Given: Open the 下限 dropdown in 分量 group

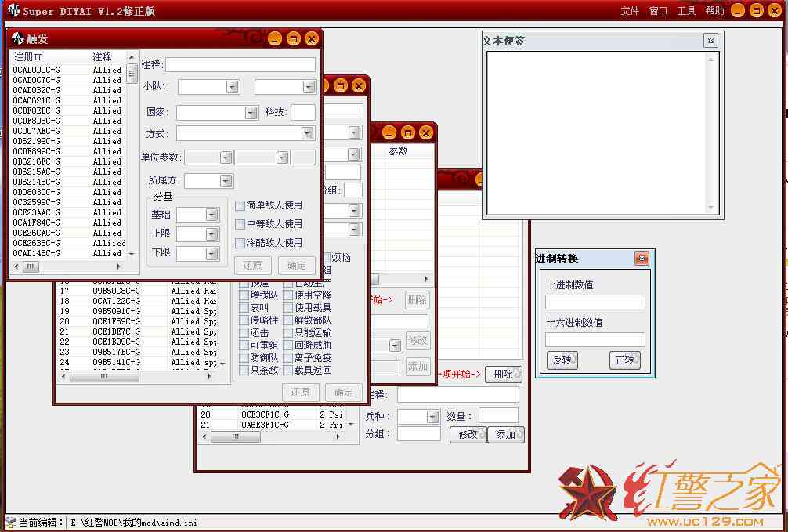Looking at the screenshot, I should click(x=212, y=253).
